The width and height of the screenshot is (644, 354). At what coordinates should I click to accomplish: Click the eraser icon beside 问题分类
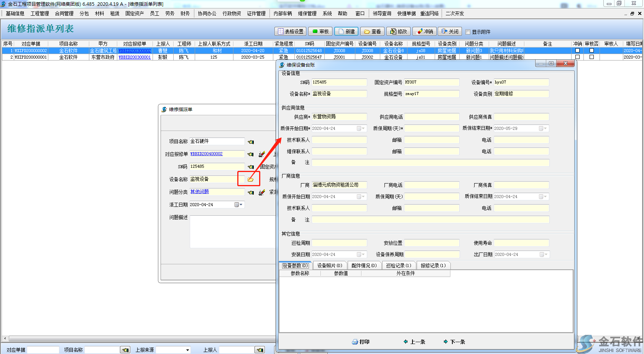[262, 192]
